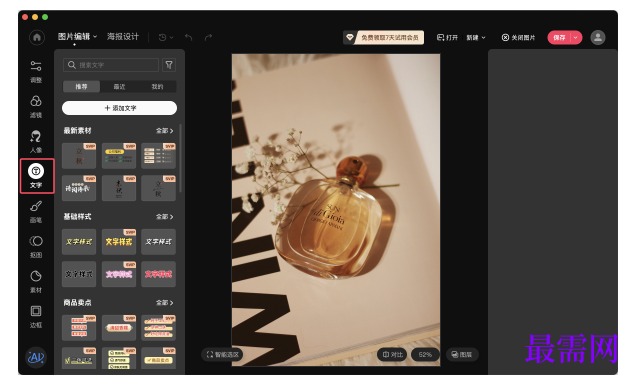Choose last template in second 最新素材 row
Screen dimensions: 637x380
[x=158, y=188]
